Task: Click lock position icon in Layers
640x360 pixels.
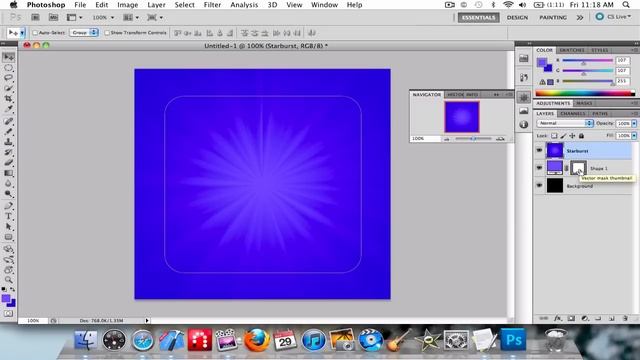Action: (x=572, y=136)
